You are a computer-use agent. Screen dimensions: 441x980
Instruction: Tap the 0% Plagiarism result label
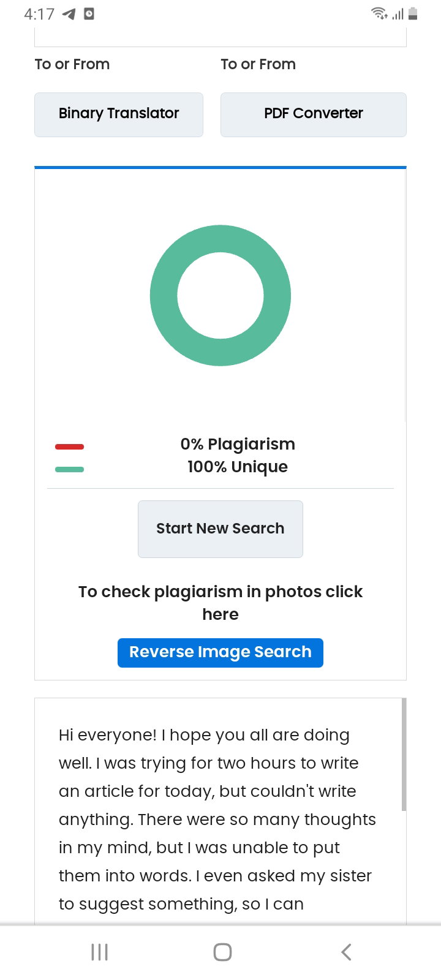[x=238, y=444]
